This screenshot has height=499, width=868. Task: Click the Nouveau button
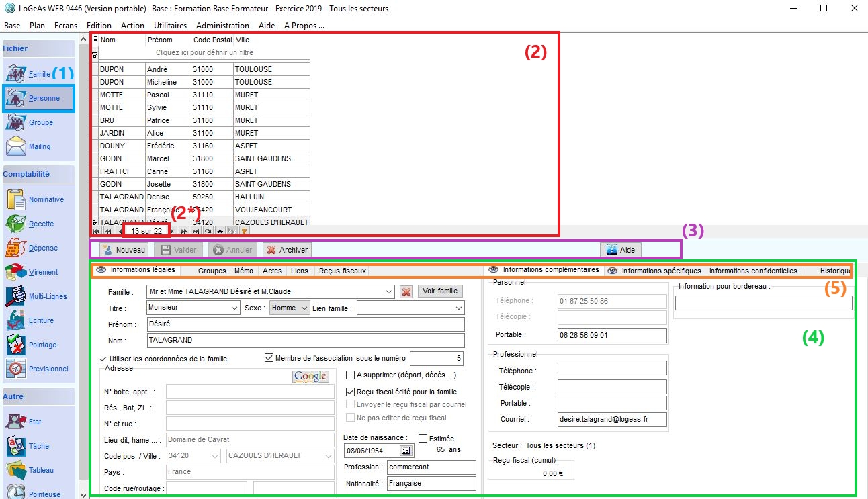tap(124, 250)
